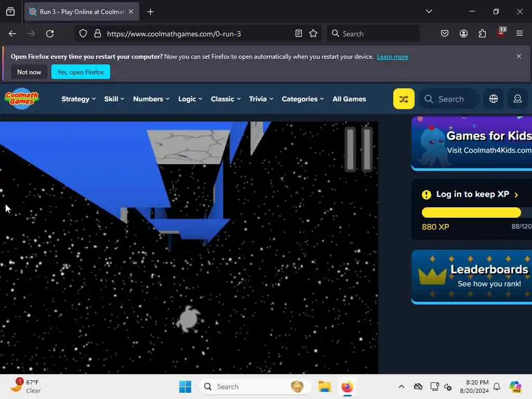532x399 pixels.
Task: Click the Not now button
Action: [x=29, y=72]
